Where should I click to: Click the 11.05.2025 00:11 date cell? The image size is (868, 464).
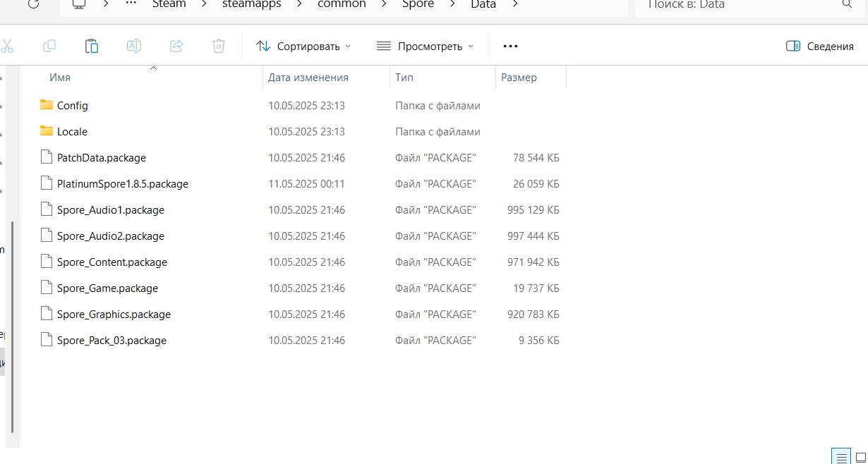click(306, 183)
